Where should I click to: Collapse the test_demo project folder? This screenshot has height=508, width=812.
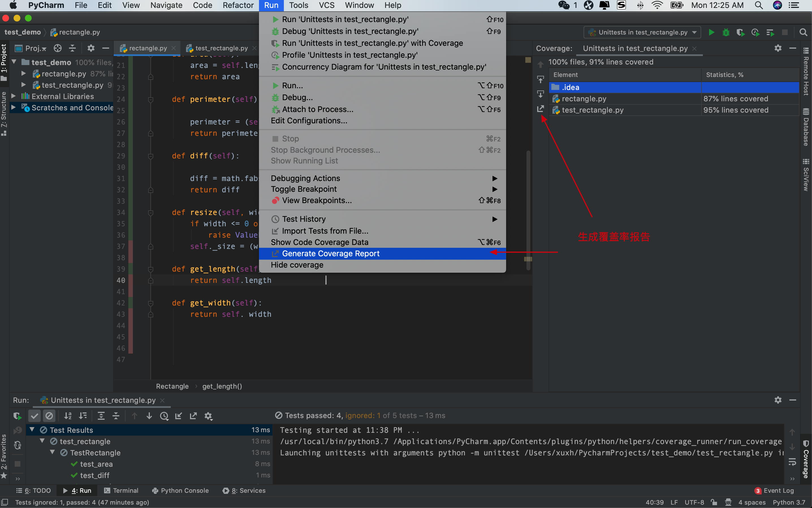point(14,62)
